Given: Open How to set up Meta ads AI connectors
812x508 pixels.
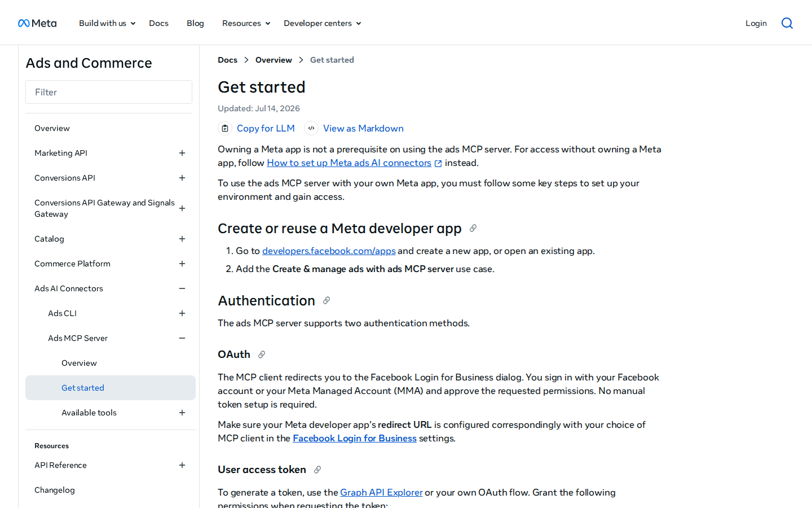Looking at the screenshot, I should pos(349,163).
